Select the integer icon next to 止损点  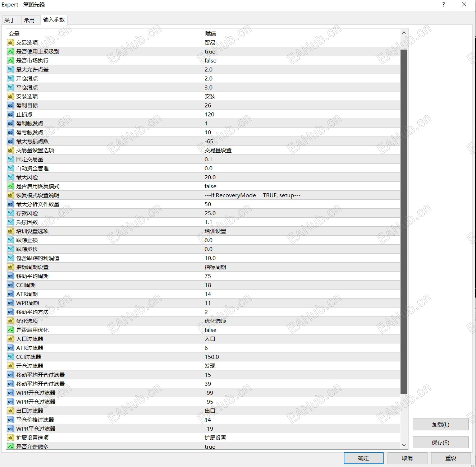(x=10, y=114)
